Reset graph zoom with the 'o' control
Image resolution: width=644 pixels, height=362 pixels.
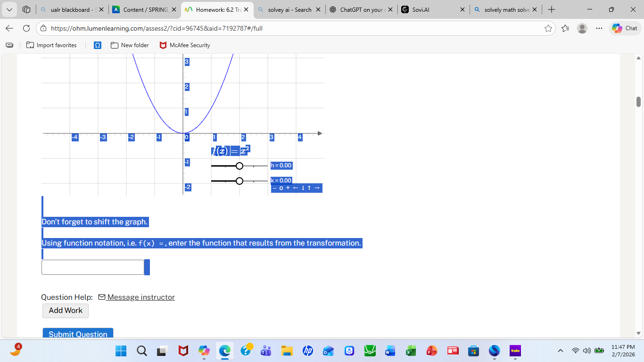[x=281, y=188]
